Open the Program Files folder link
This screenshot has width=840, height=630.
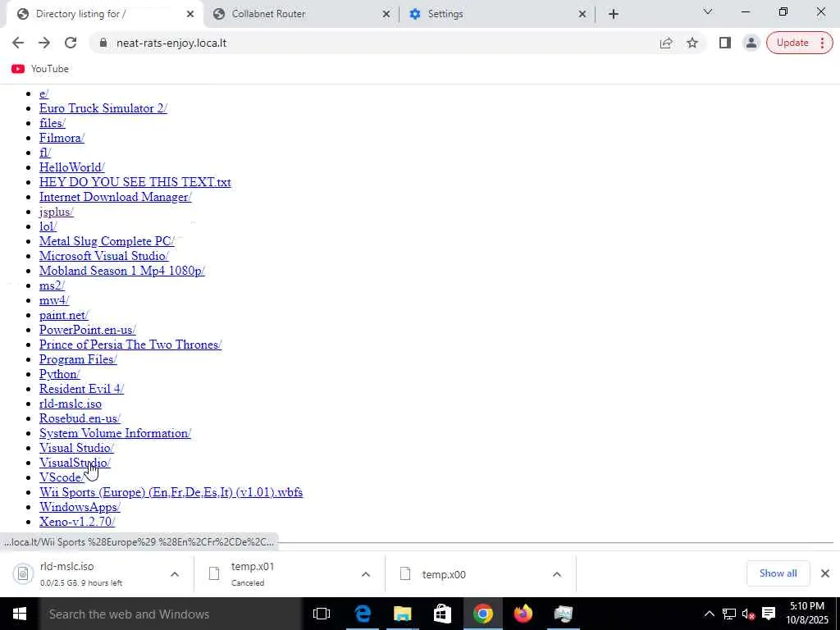coord(78,359)
